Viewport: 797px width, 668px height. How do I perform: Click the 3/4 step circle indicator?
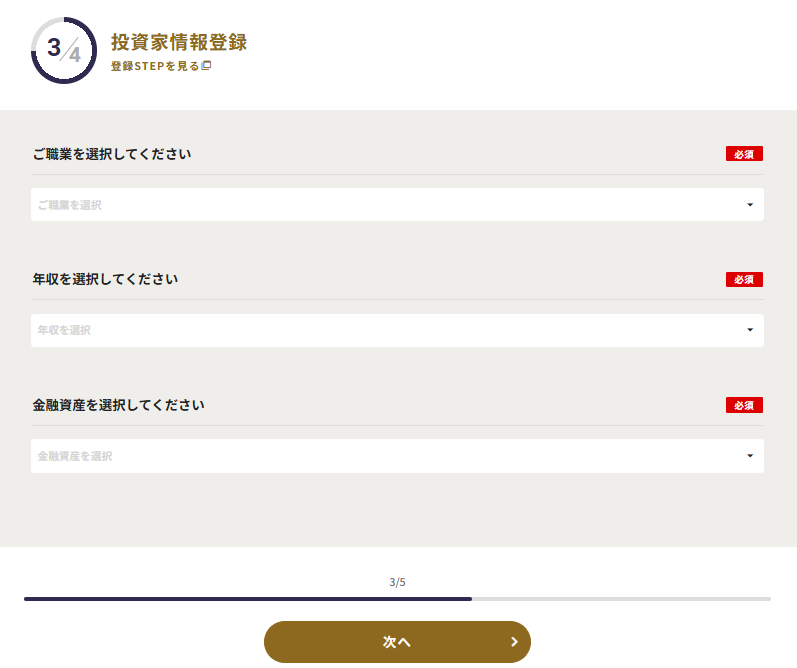point(64,50)
